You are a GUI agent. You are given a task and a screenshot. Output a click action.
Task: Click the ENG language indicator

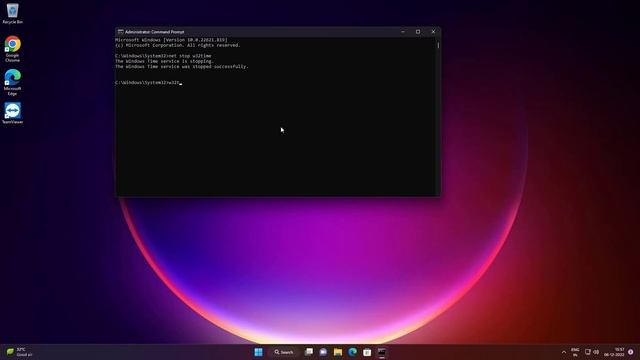575,352
